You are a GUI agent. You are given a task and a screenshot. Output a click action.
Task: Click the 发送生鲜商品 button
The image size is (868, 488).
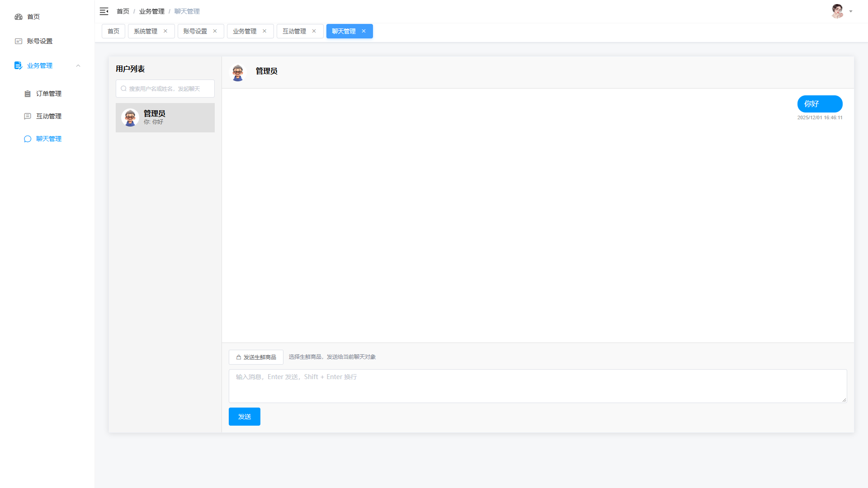click(x=256, y=357)
